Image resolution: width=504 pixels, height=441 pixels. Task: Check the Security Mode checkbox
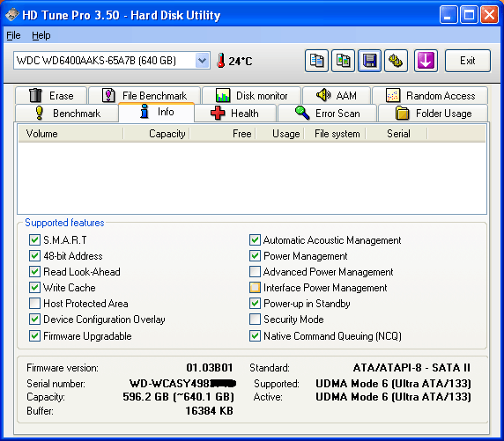click(x=255, y=320)
